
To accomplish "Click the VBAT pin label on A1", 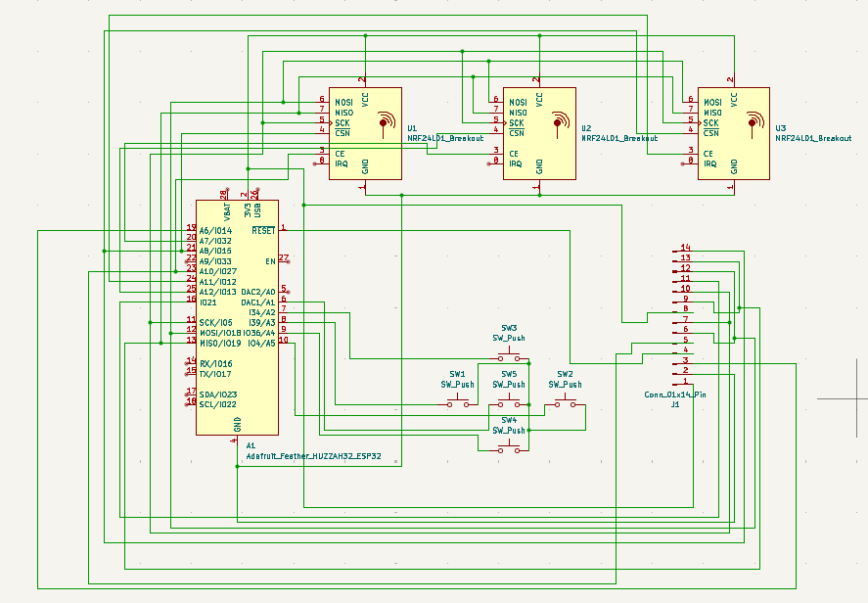I will tap(227, 212).
